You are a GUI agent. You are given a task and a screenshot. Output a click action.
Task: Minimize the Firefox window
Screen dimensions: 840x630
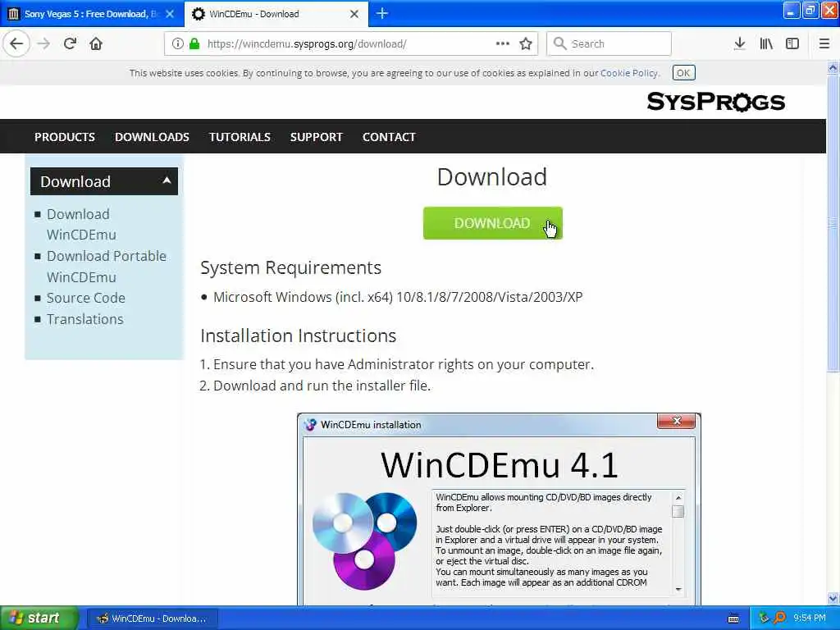(791, 11)
